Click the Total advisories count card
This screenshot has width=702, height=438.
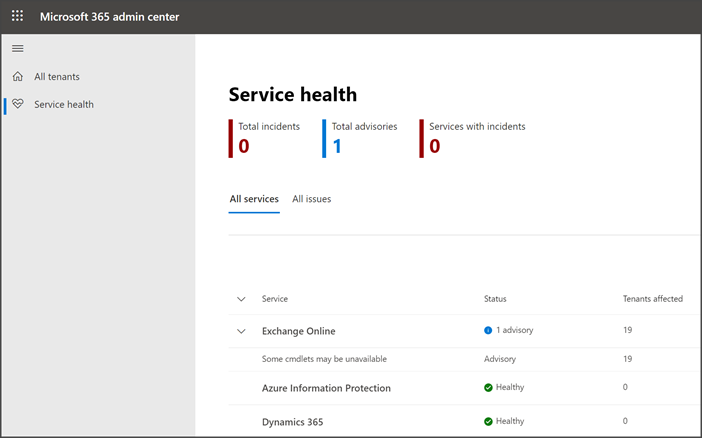(x=363, y=138)
